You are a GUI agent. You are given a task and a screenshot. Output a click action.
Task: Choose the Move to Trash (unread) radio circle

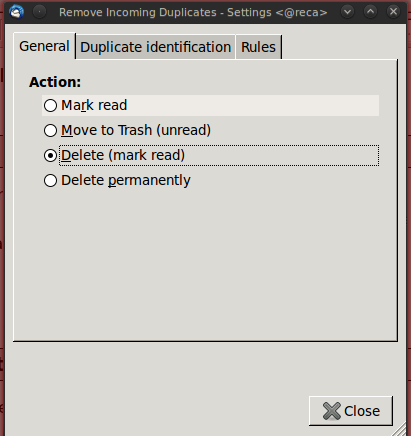pos(50,130)
